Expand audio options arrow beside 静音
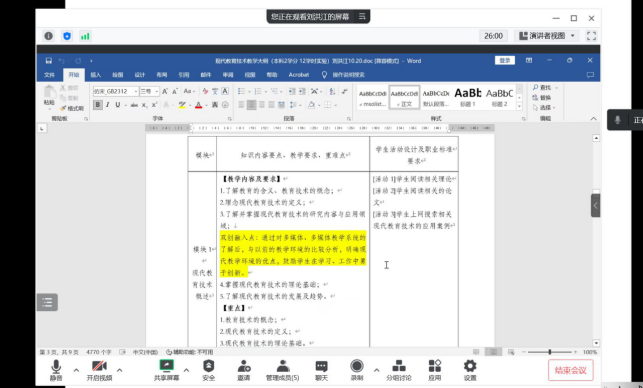 [76, 370]
